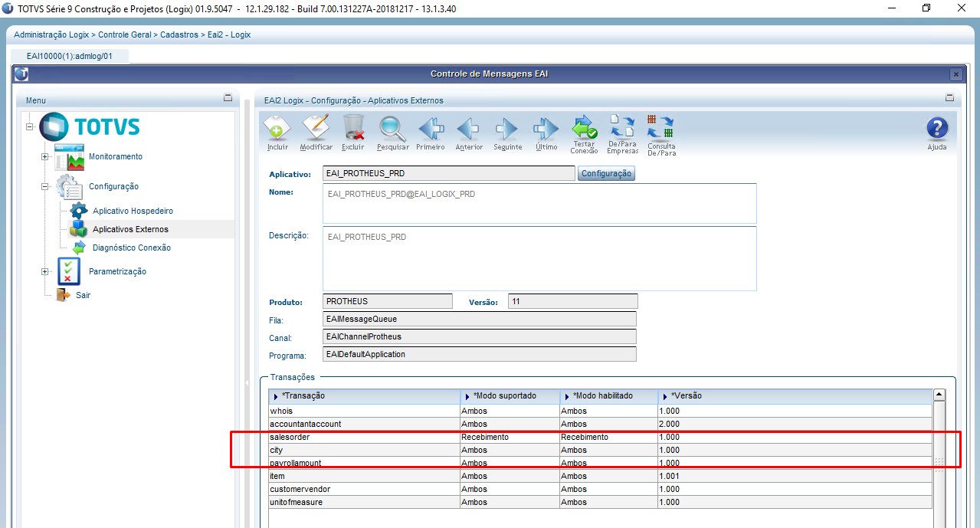Click the Configuração button beside Aplicativo

[x=606, y=174]
